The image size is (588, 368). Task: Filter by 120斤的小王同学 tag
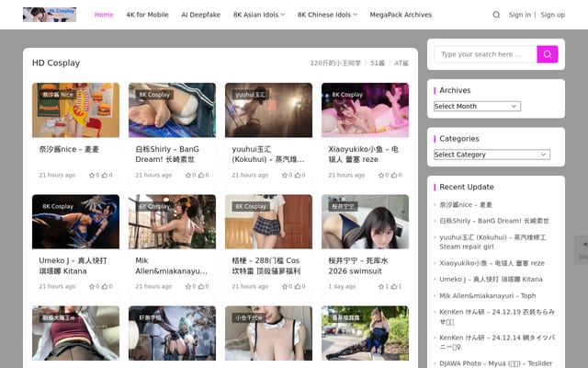pos(335,63)
